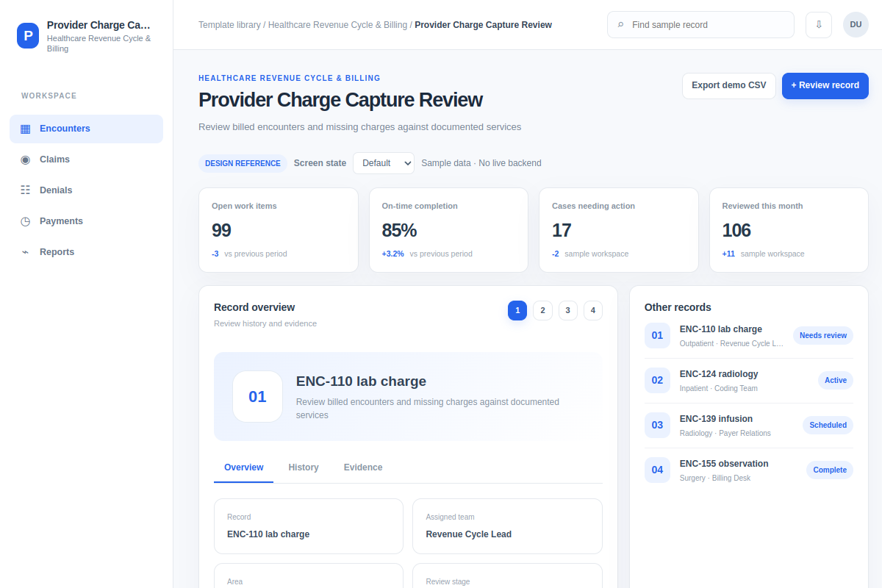Click the Find sample record search field
The height and width of the screenshot is (588, 882).
(x=700, y=24)
